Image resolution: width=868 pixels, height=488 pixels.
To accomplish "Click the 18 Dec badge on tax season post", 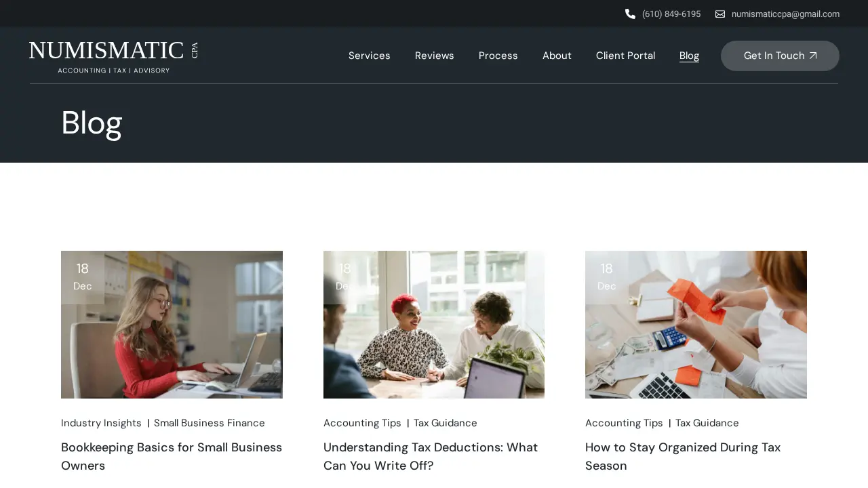I will tap(607, 277).
